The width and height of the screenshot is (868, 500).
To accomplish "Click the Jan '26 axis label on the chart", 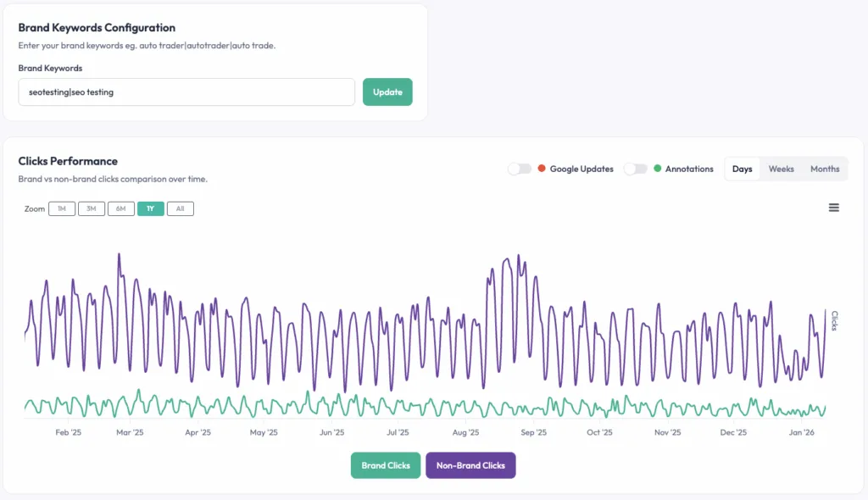I will 801,432.
